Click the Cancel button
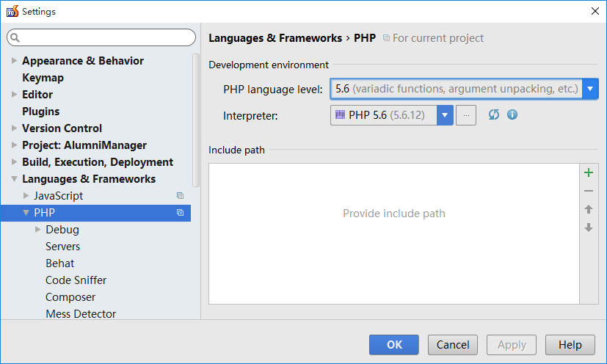 (x=453, y=345)
